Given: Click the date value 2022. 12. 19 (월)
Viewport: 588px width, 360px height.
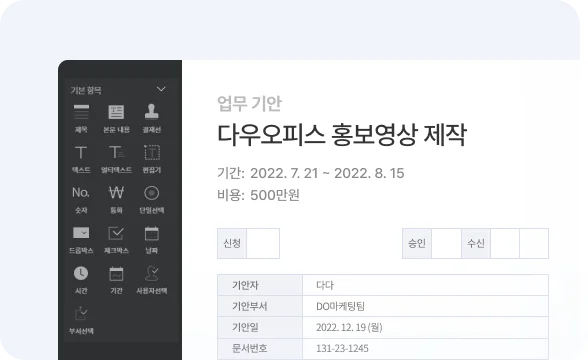Looking at the screenshot, I should (349, 327).
